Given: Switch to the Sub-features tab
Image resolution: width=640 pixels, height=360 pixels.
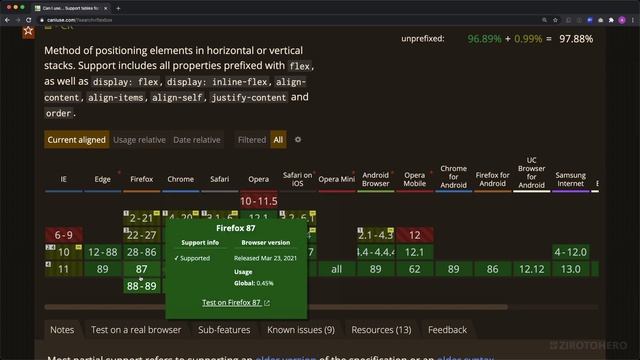Looking at the screenshot, I should click(224, 330).
